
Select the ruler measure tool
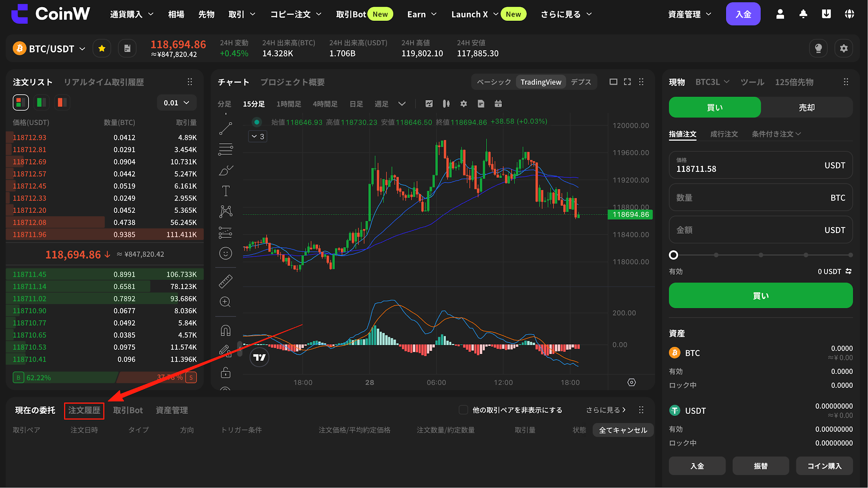(225, 282)
